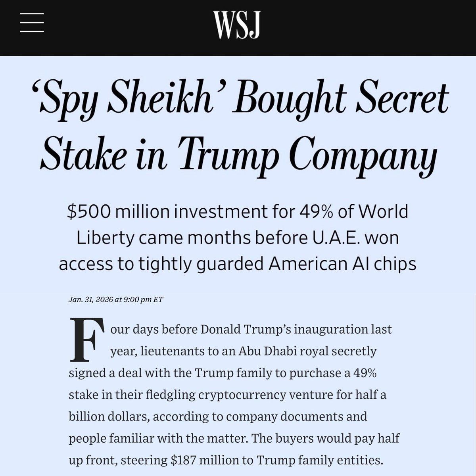Screen dimensions: 476x476
Task: Click 'Stake in Trump Company' headline line
Action: [238, 153]
